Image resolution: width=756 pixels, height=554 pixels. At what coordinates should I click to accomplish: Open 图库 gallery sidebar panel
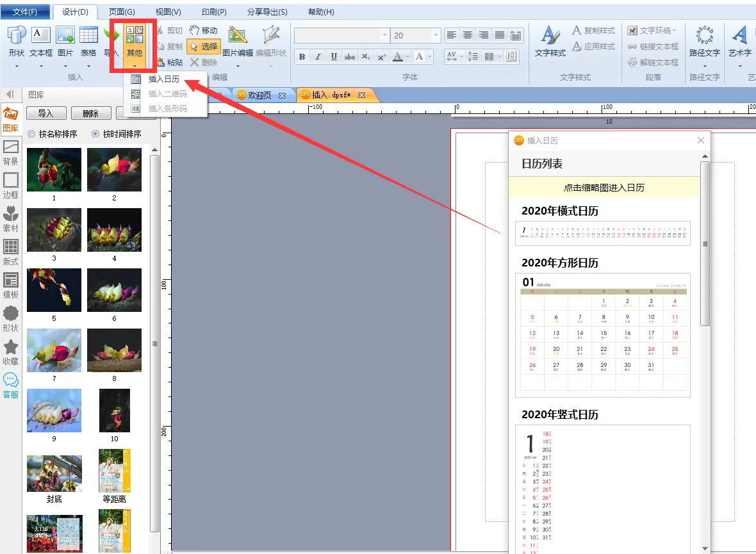coord(11,120)
